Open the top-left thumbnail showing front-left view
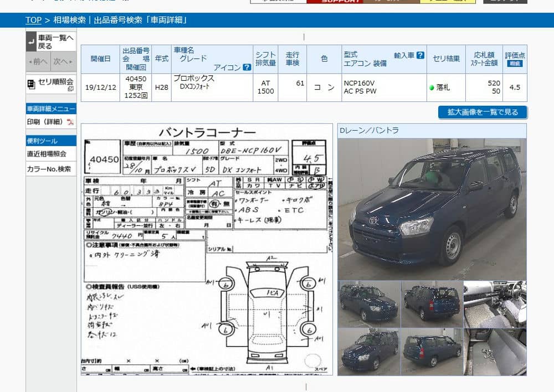Screen dimensions: 554x392 pos(369,303)
